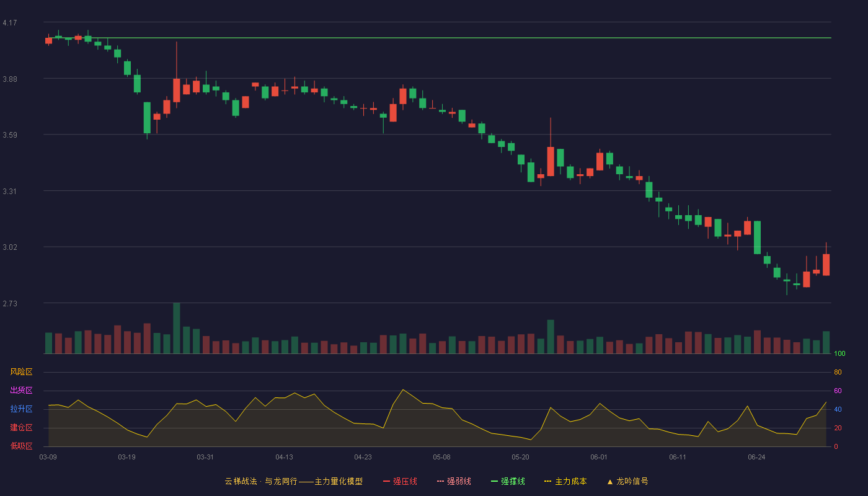
Task: Toggle the 龙吟信号 legend entry
Action: point(627,481)
